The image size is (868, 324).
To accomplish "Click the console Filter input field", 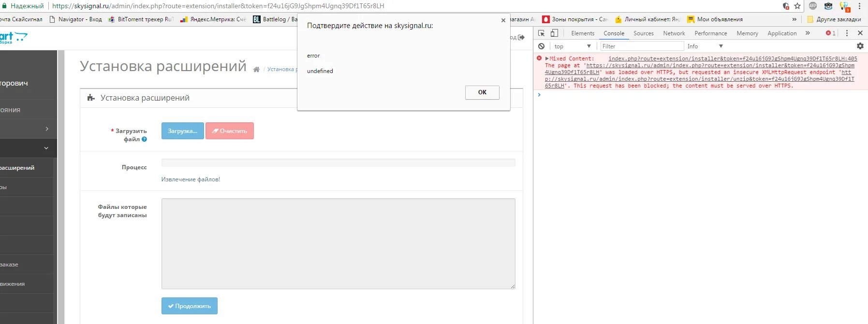I will point(642,46).
